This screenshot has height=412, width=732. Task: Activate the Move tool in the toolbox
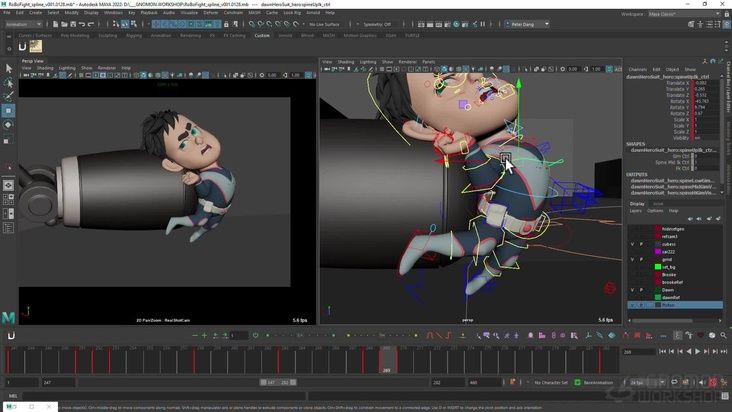pyautogui.click(x=8, y=111)
